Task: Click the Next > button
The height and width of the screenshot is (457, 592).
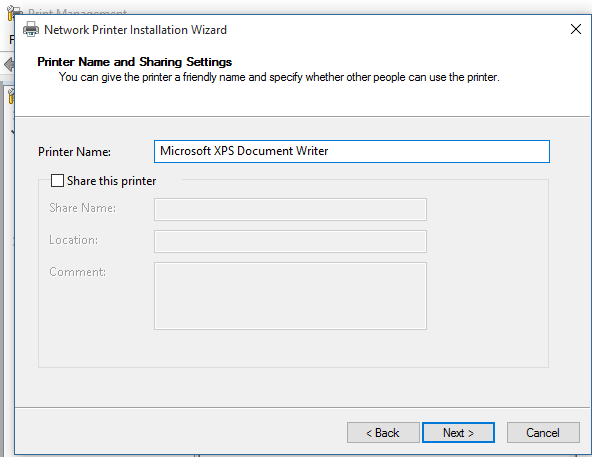Action: point(458,432)
